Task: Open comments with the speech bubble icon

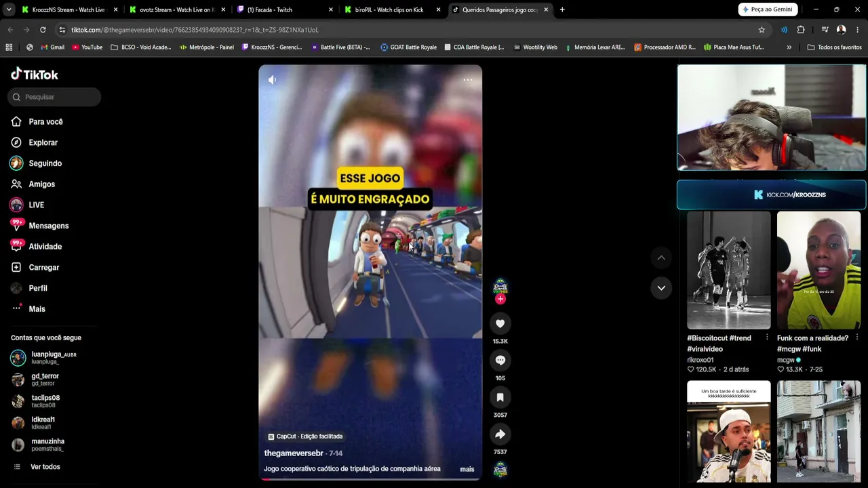Action: click(500, 361)
